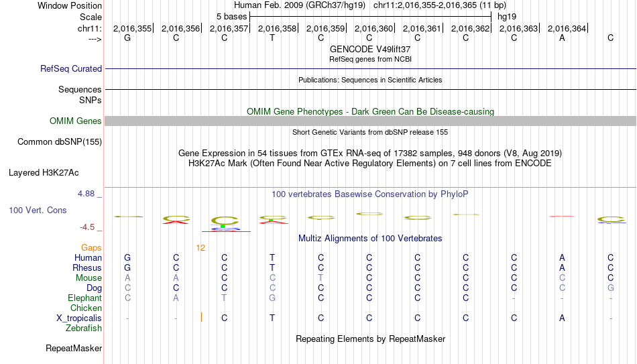Image resolution: width=637 pixels, height=364 pixels.
Task: Click the Dog species label
Action: point(94,288)
